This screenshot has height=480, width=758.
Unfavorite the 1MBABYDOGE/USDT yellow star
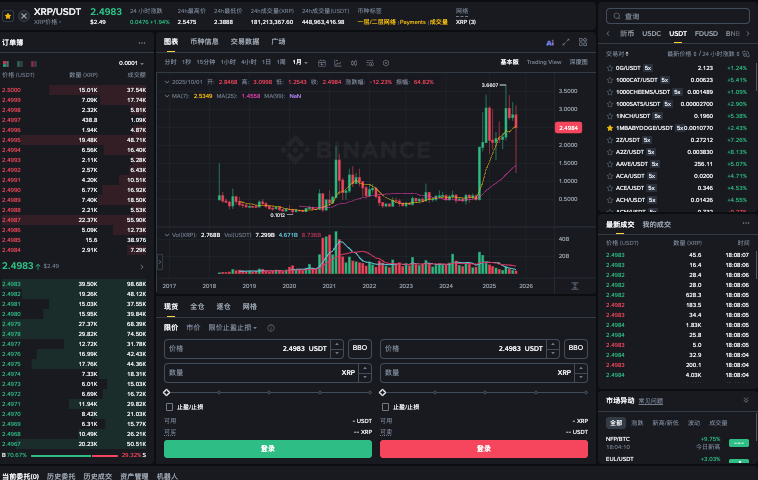(610, 128)
